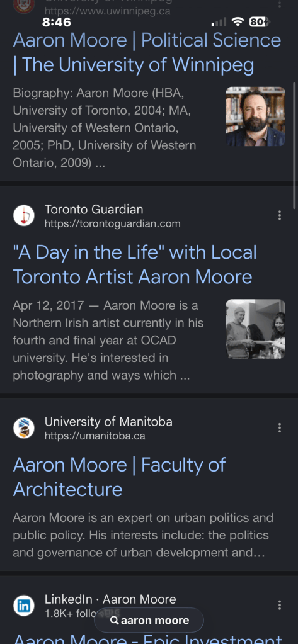Screen dimensions: 298x644
Task: Open the Aaron Moore Epic Investment LinkedIn link
Action: coord(147,638)
